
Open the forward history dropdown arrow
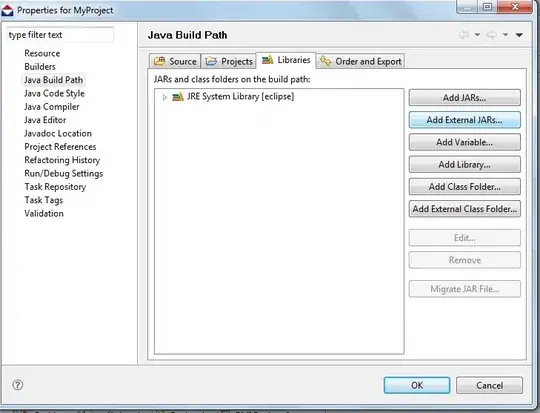pos(505,35)
